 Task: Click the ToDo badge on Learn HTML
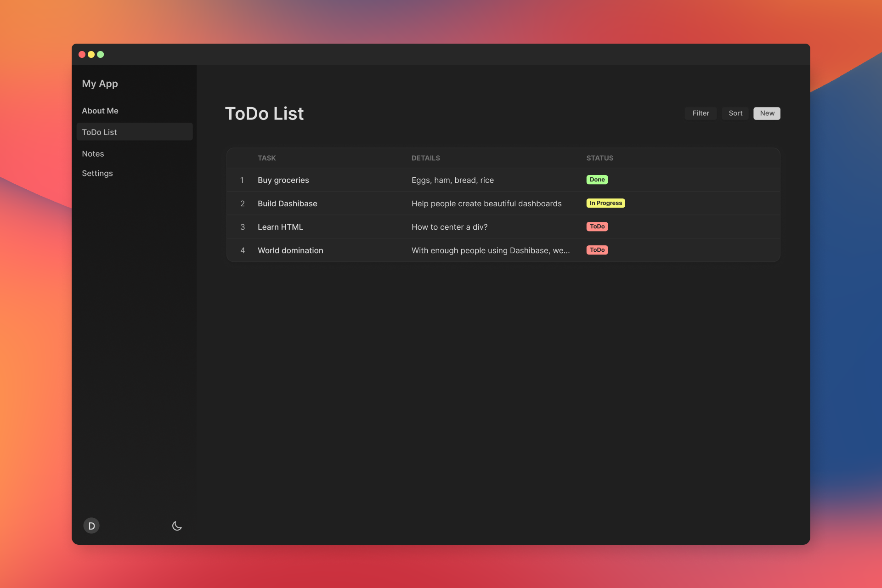tap(597, 226)
